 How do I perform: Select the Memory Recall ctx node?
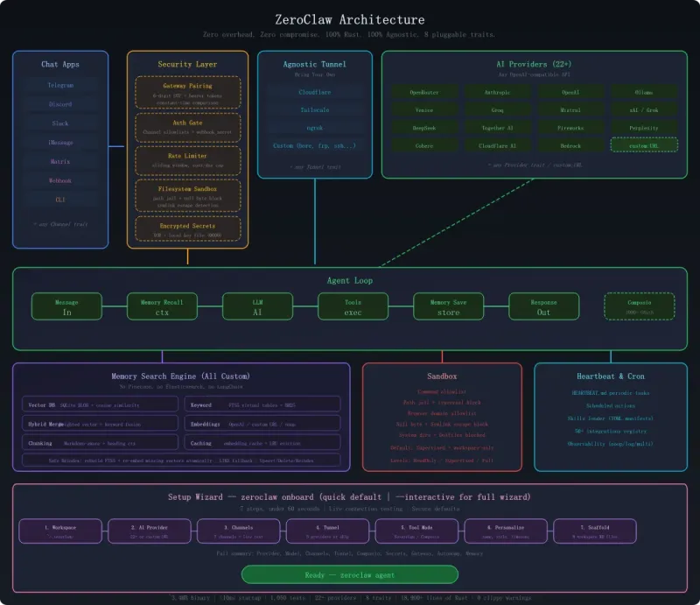coord(162,306)
